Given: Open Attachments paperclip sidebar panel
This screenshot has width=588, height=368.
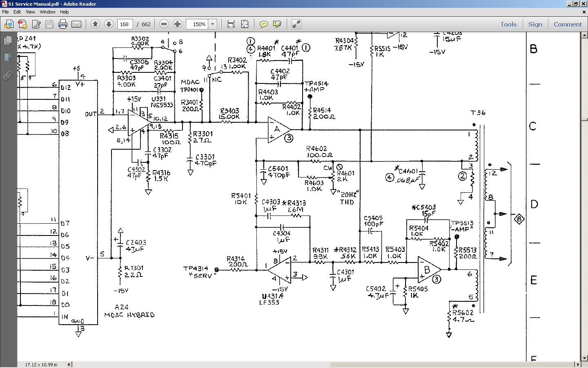Looking at the screenshot, I should (x=7, y=75).
